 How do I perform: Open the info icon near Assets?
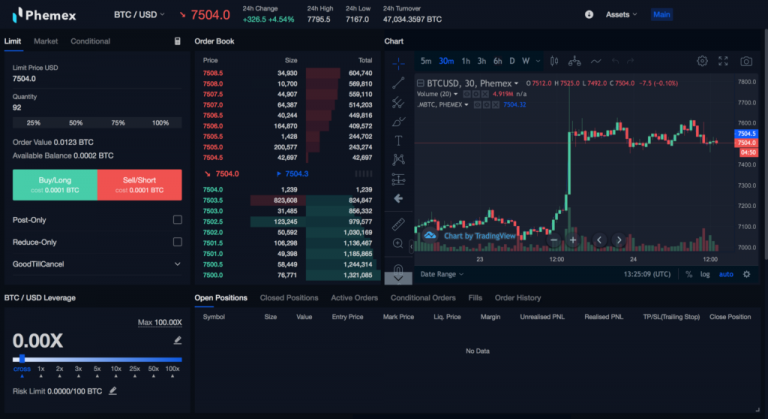coord(589,14)
